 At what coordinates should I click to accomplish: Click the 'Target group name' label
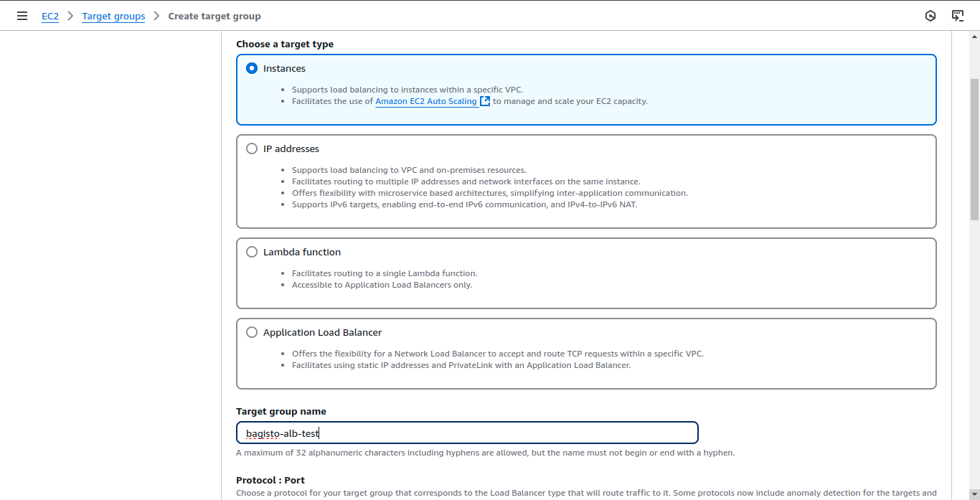click(281, 412)
